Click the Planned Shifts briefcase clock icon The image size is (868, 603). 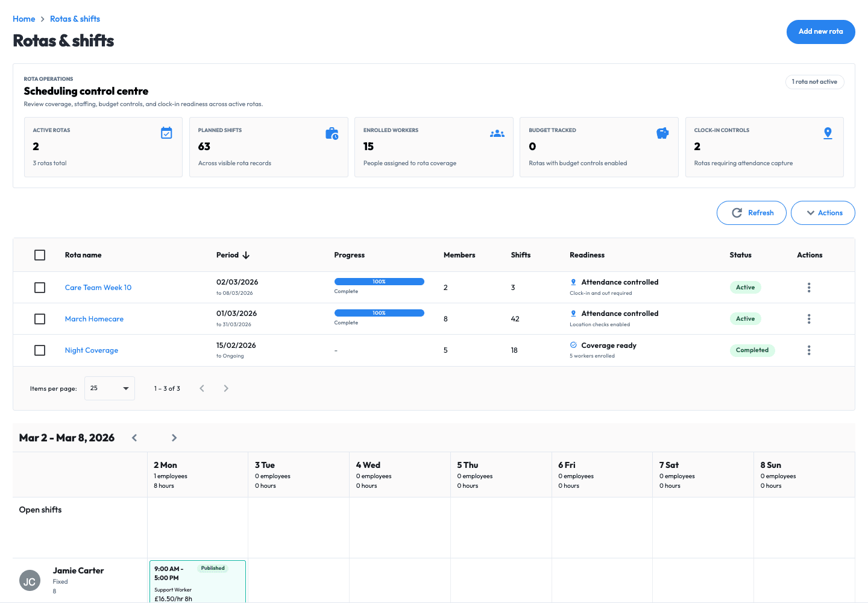(332, 133)
